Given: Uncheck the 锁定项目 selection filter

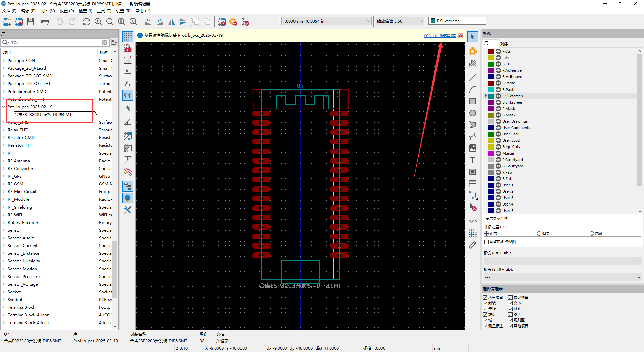Looking at the screenshot, I should click(510, 297).
